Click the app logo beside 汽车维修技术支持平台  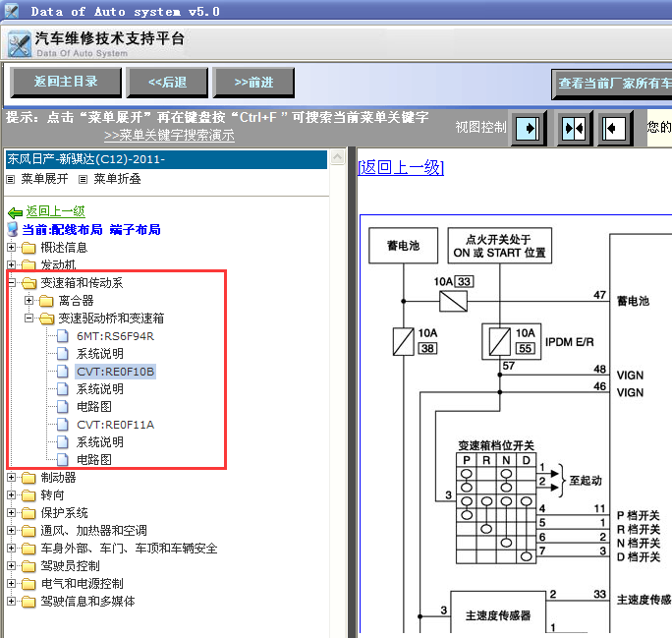tap(20, 43)
